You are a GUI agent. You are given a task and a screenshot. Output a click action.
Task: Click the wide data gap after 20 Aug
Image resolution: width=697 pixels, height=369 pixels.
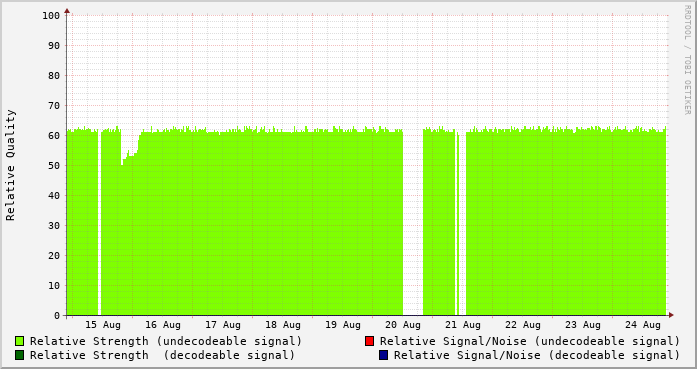tap(413, 222)
